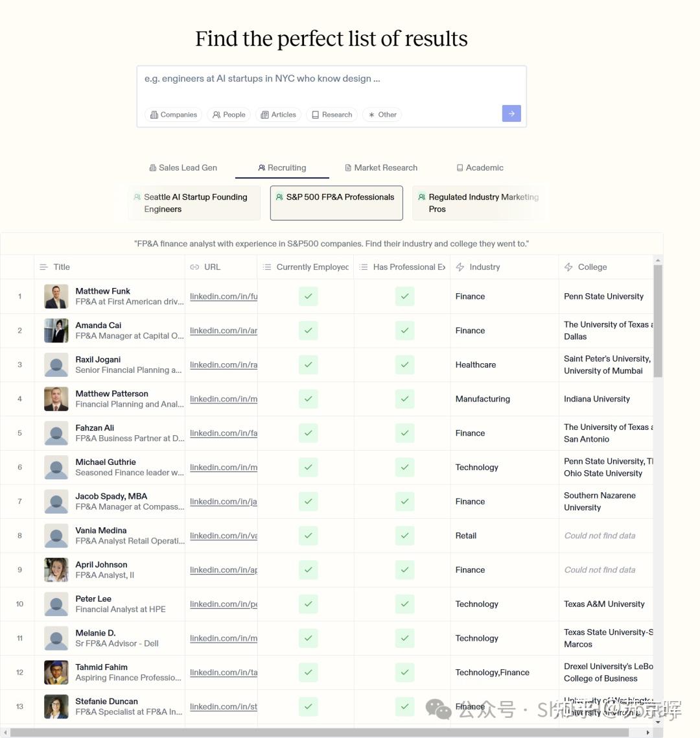Select the Companies filter chip
Viewport: 700px width, 738px height.
[x=174, y=115]
